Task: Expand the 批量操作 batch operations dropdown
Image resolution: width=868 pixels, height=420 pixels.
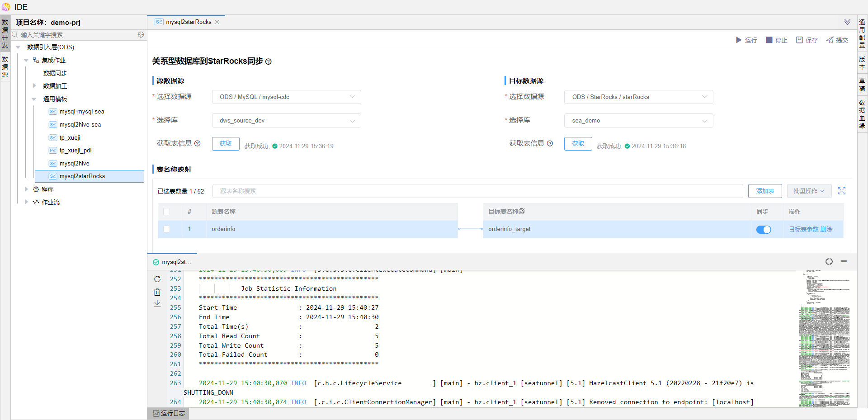Action: [x=809, y=191]
